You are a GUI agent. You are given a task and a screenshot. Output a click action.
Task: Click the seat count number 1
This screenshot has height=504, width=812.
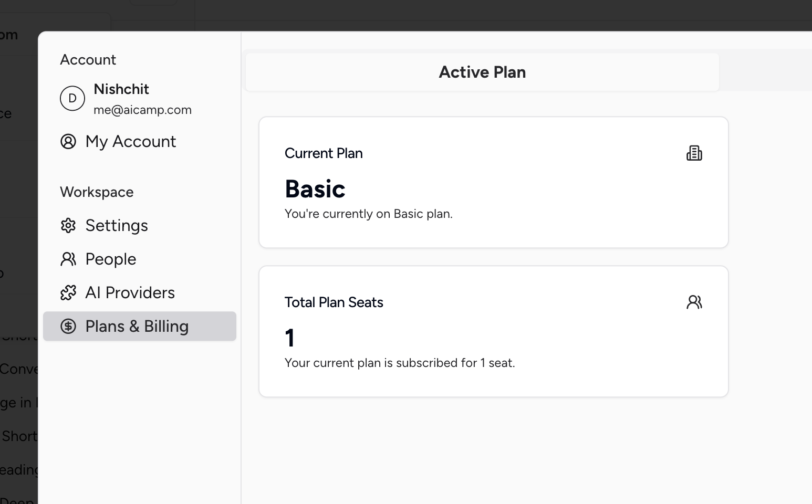(289, 338)
